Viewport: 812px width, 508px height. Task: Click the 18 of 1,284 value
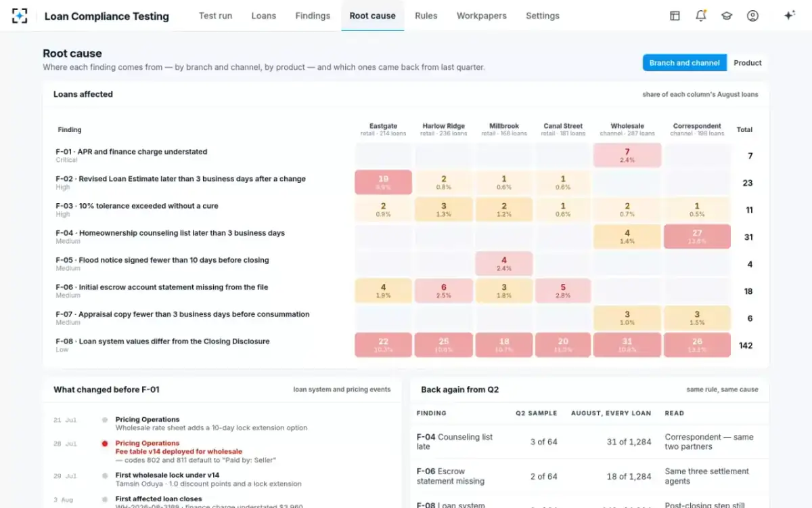[629, 476]
